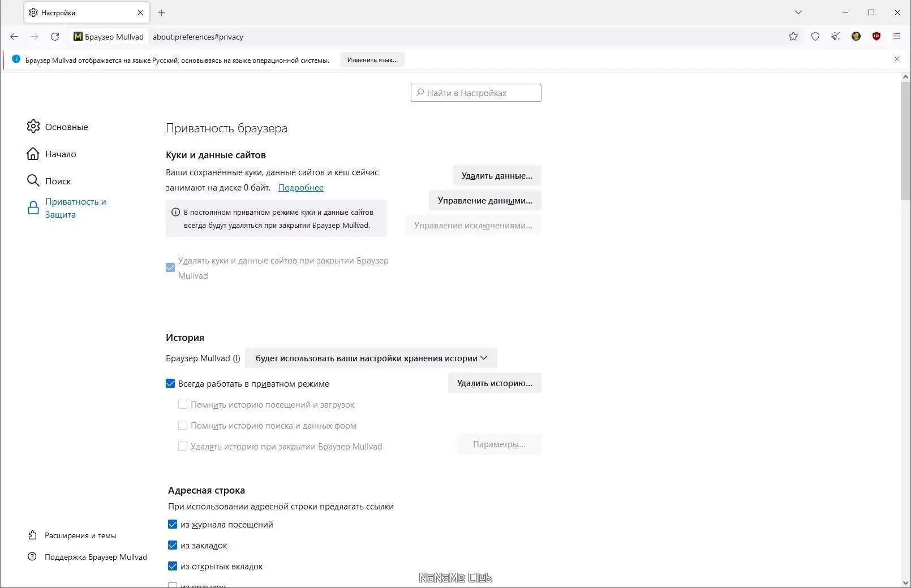Click the puzzle icon for Расширения и темы

(33, 535)
